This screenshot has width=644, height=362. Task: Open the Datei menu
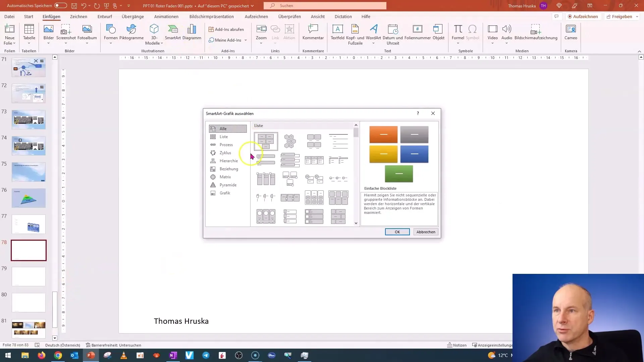tap(9, 16)
